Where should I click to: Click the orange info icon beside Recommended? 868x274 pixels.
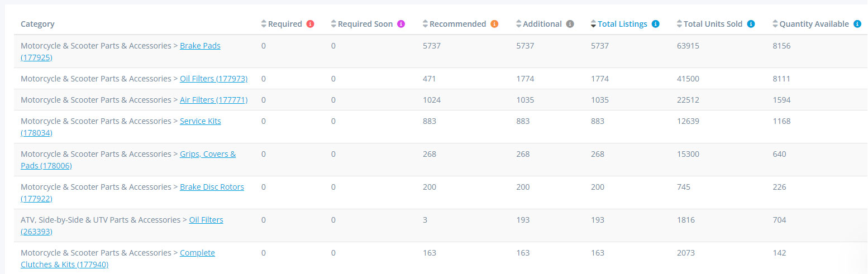(494, 24)
